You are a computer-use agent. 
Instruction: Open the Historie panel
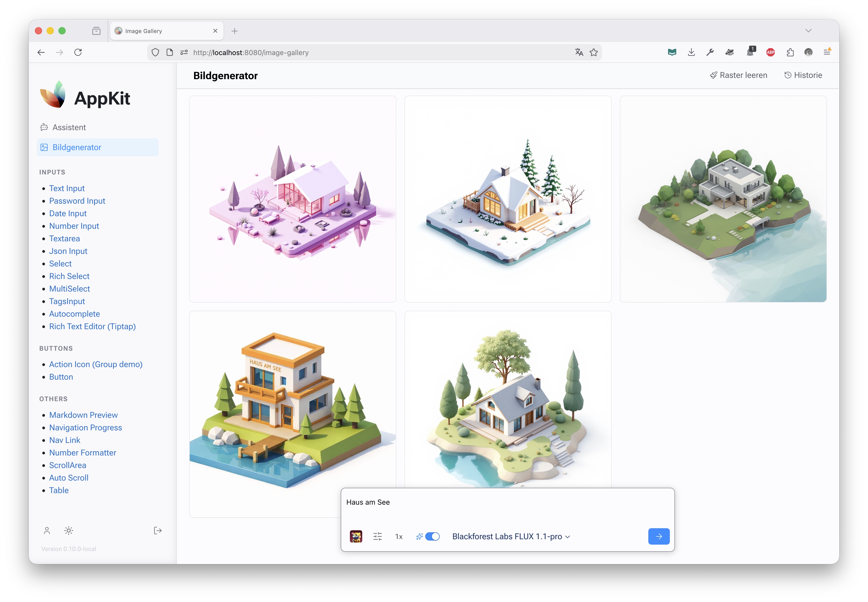(x=803, y=75)
